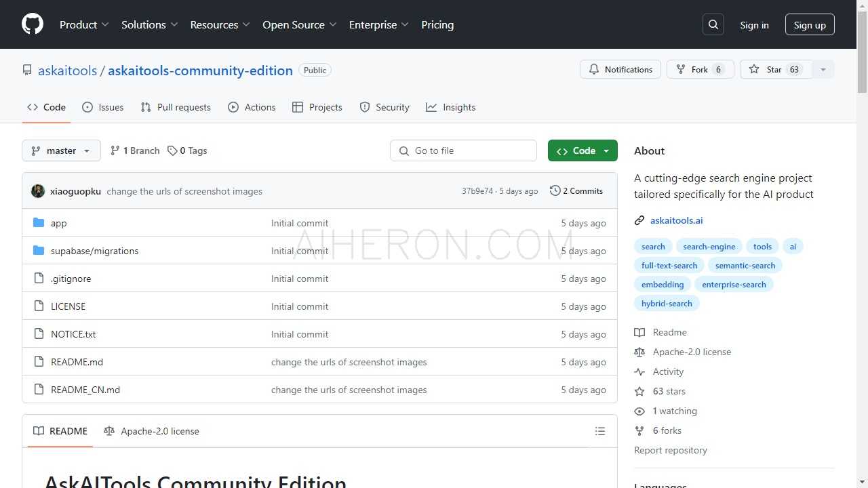
Task: Click the search magnifier icon
Action: point(713,24)
